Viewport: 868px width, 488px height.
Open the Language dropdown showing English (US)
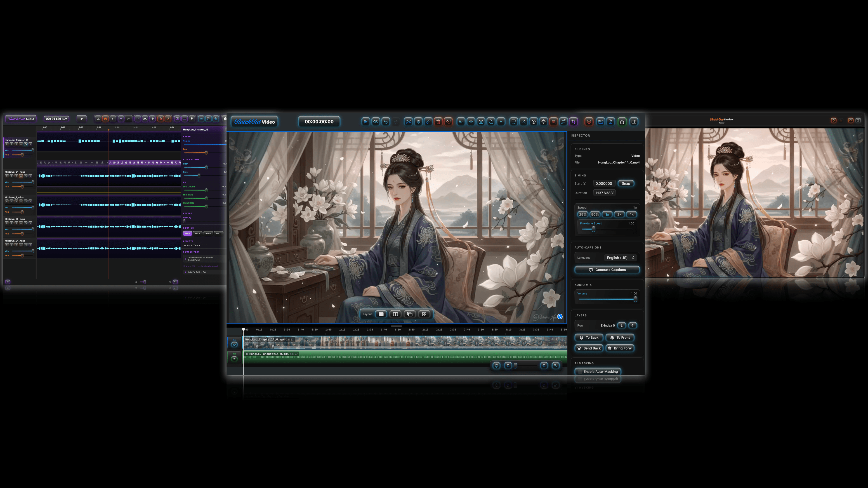tap(620, 258)
